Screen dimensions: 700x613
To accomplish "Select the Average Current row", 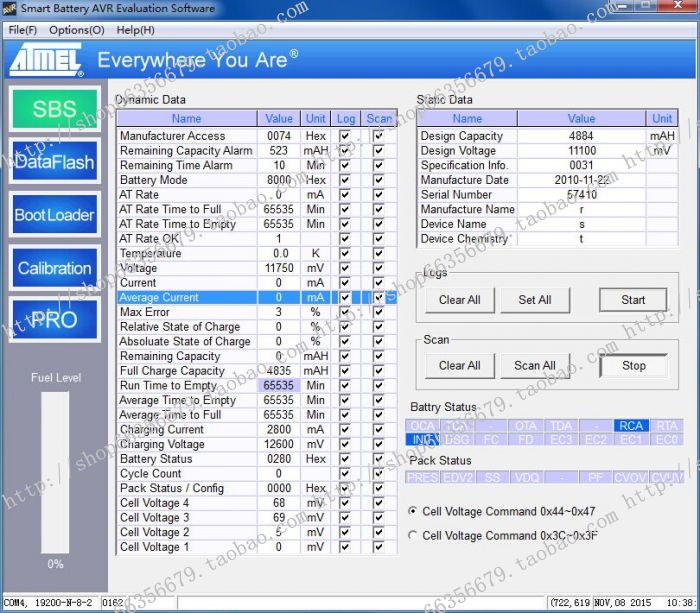I will click(257, 297).
